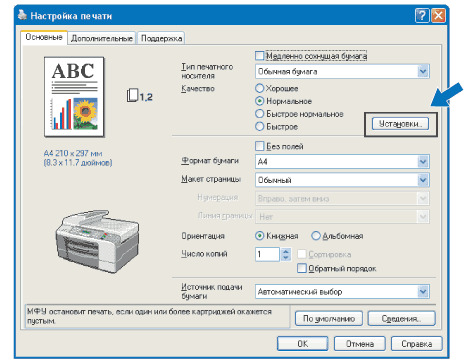Select Быстрое quality radio button
The image size is (472, 362).
tap(259, 126)
